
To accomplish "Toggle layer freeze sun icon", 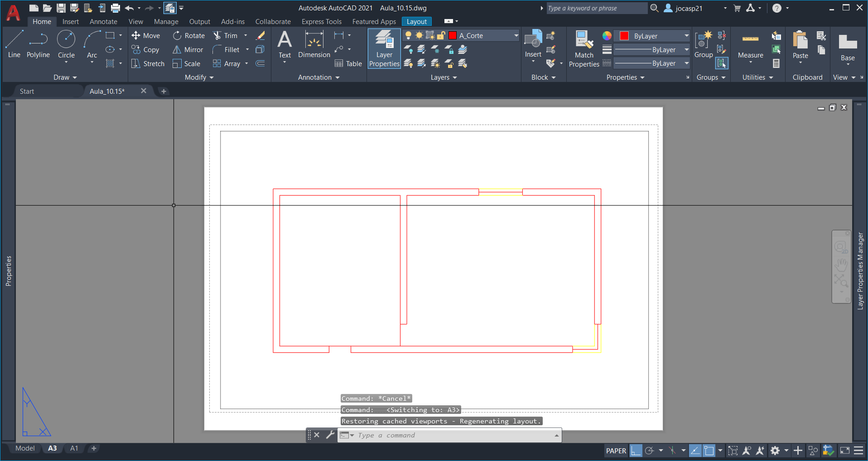I will (x=419, y=35).
